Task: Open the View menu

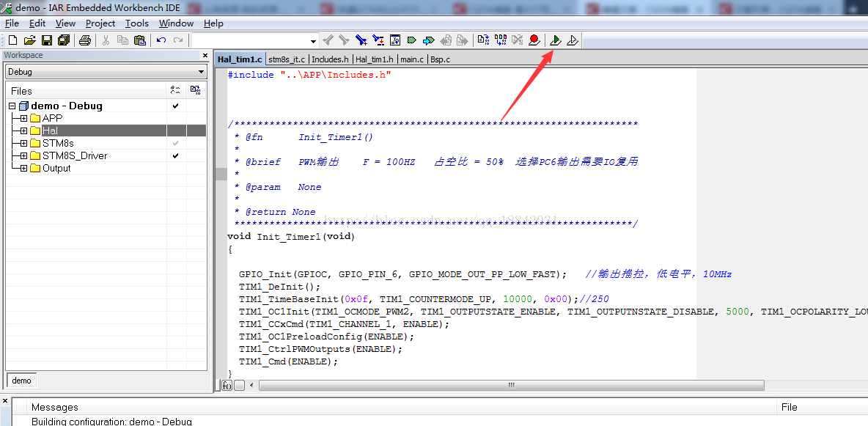Action: pos(65,23)
